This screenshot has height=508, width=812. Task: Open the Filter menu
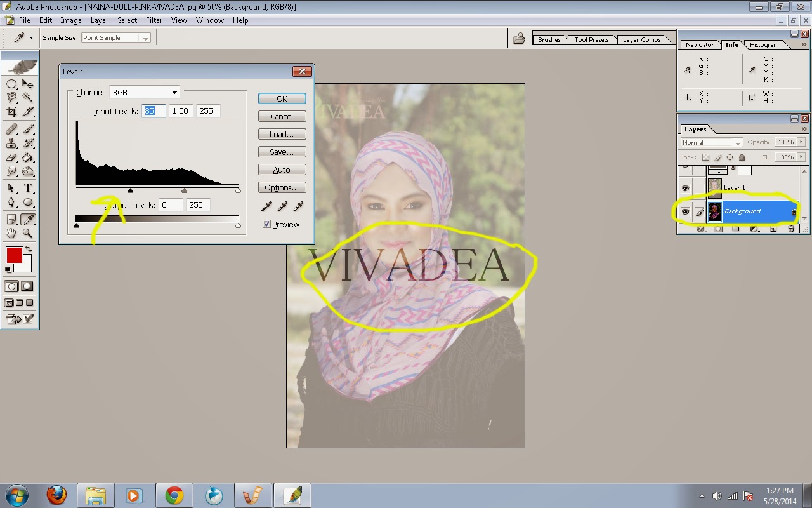(154, 20)
